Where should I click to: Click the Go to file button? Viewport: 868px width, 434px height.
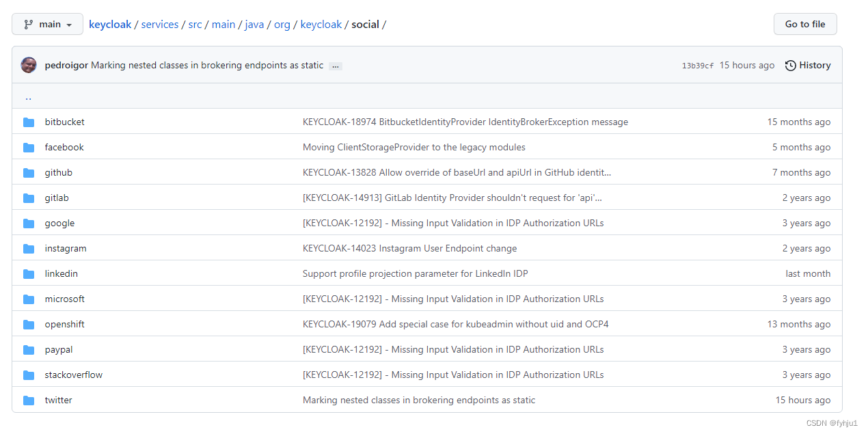(804, 23)
